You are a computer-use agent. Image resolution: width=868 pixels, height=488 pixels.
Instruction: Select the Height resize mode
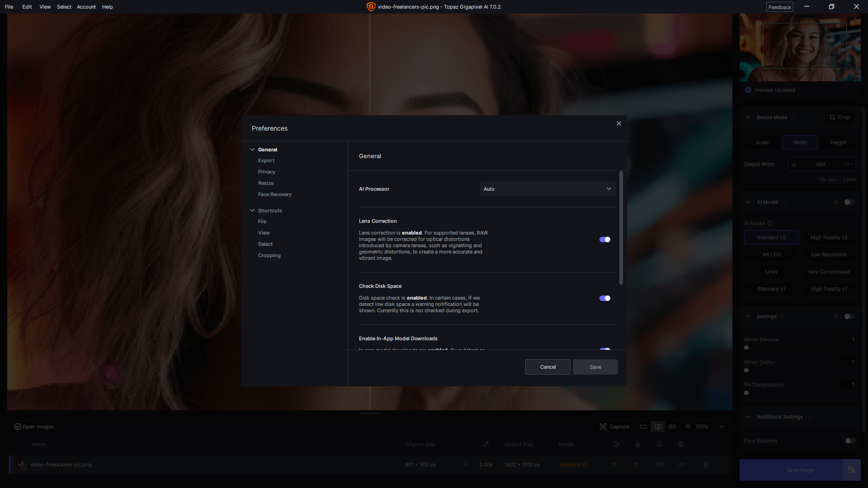coord(838,142)
